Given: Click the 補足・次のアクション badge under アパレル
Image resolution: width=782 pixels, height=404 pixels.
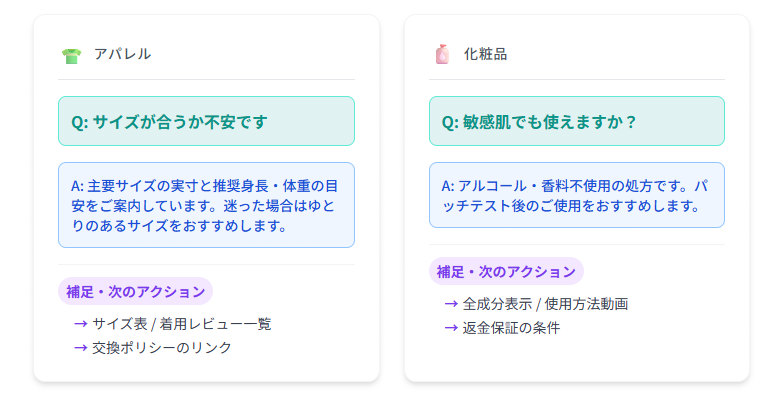Looking at the screenshot, I should 135,292.
